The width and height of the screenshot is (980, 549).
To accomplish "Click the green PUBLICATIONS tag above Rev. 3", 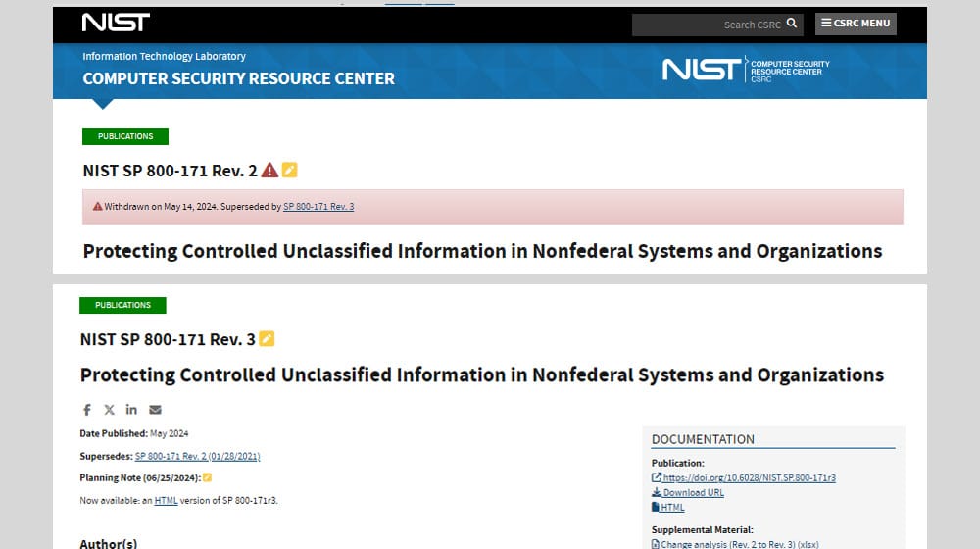I will [x=122, y=305].
